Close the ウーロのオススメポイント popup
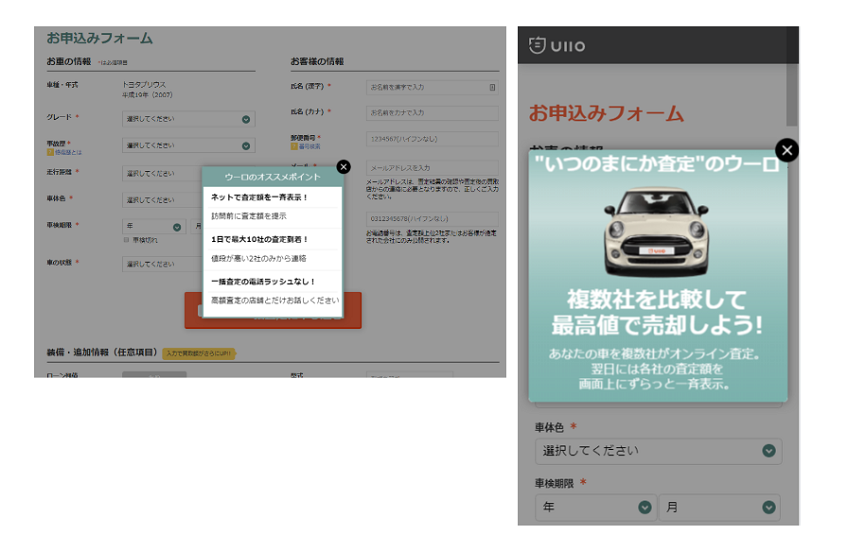The image size is (845, 539). [344, 167]
